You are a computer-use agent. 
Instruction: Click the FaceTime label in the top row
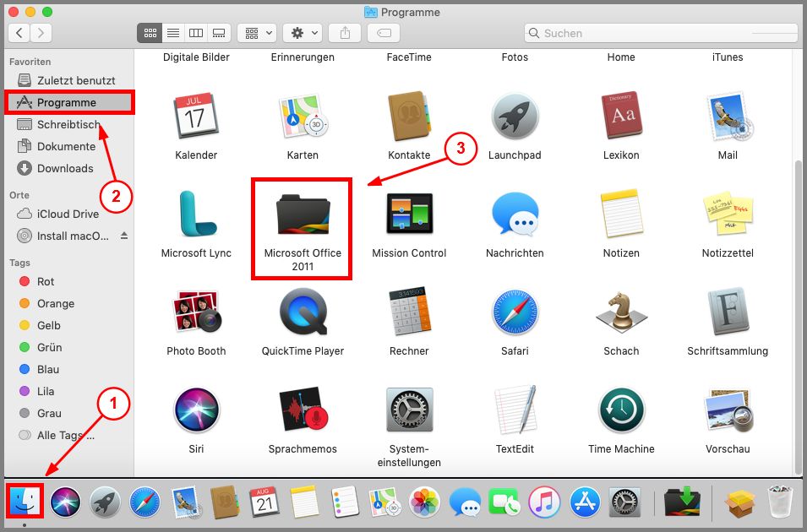pyautogui.click(x=409, y=57)
